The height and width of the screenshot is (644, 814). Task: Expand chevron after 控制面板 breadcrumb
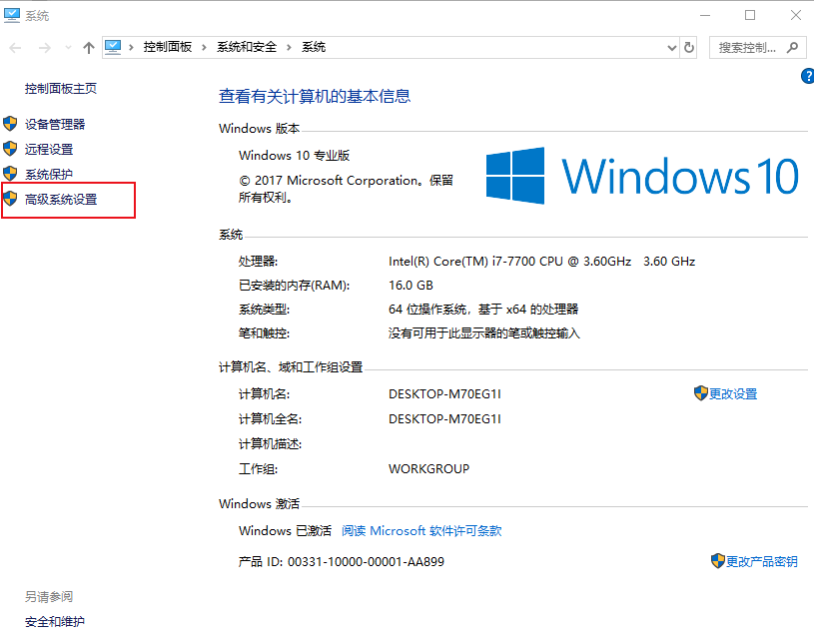pos(205,48)
